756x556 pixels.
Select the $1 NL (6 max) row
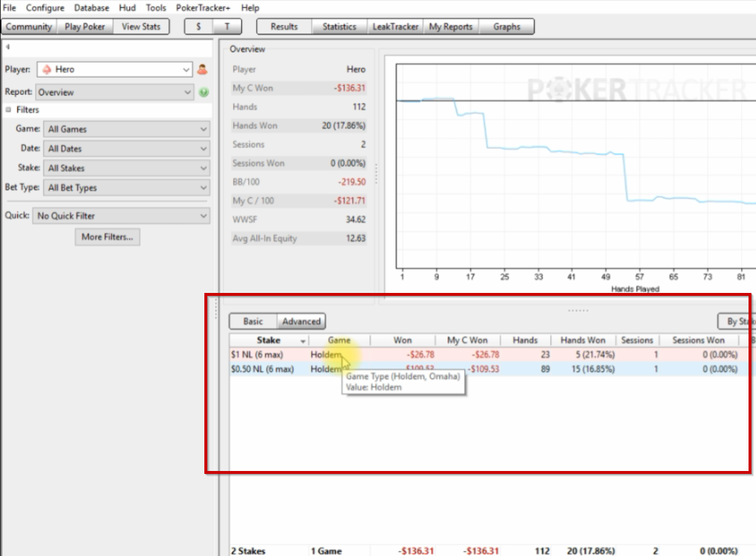[493, 355]
